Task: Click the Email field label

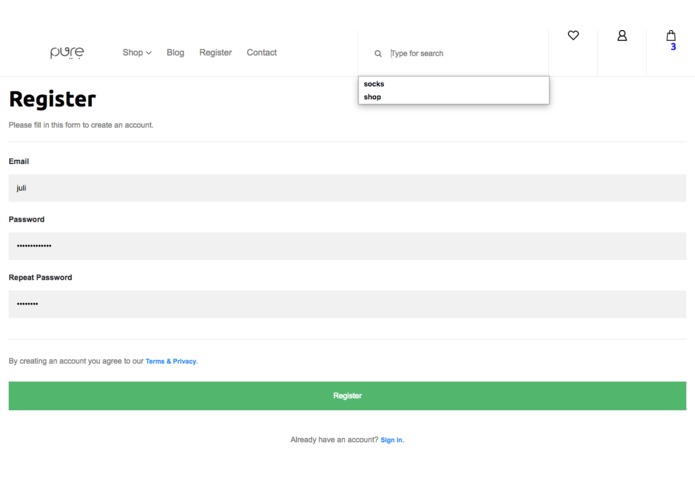Action: [x=19, y=161]
